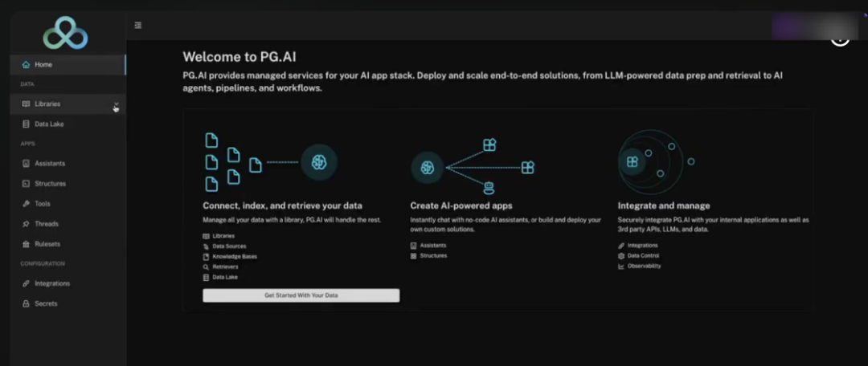This screenshot has height=366, width=868.
Task: Open Data Lake from the sidebar
Action: click(68, 124)
